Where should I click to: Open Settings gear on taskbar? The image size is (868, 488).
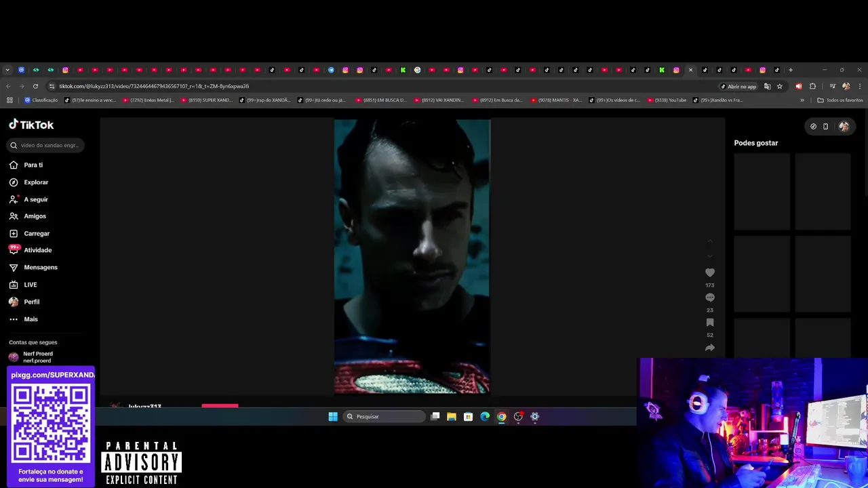tap(535, 417)
